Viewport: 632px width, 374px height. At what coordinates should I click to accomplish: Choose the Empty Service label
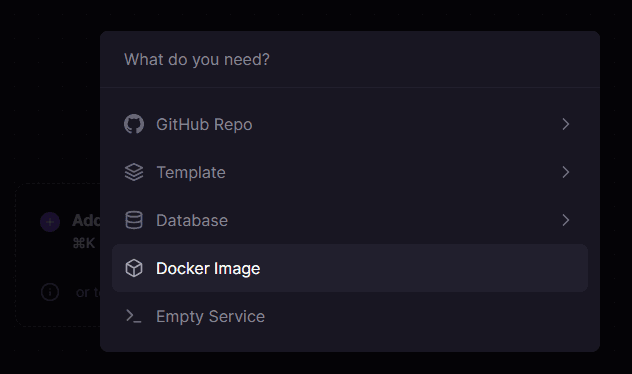pyautogui.click(x=210, y=316)
